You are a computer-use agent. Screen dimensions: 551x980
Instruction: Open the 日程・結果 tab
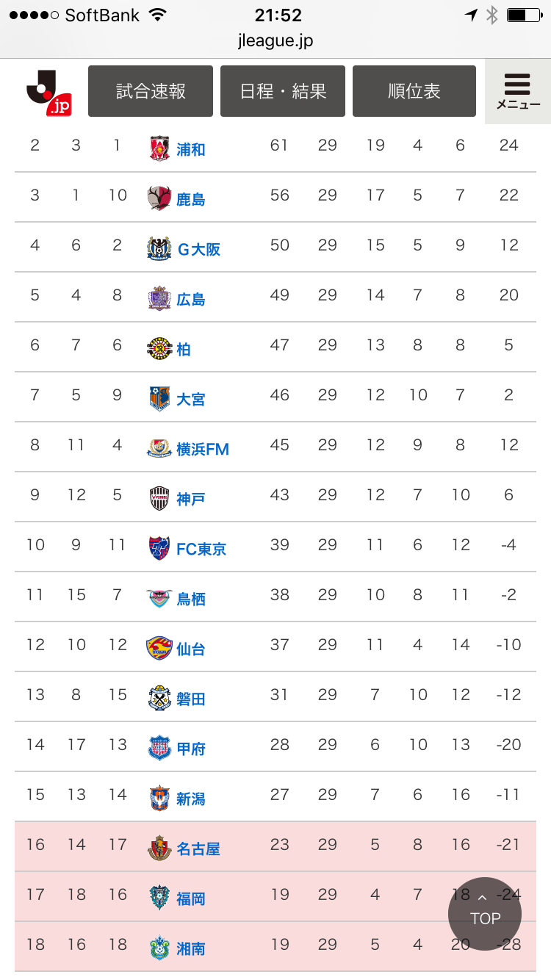pos(283,91)
